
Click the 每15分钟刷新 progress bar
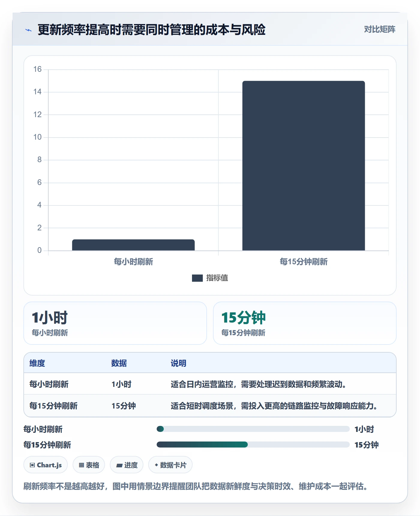click(253, 445)
